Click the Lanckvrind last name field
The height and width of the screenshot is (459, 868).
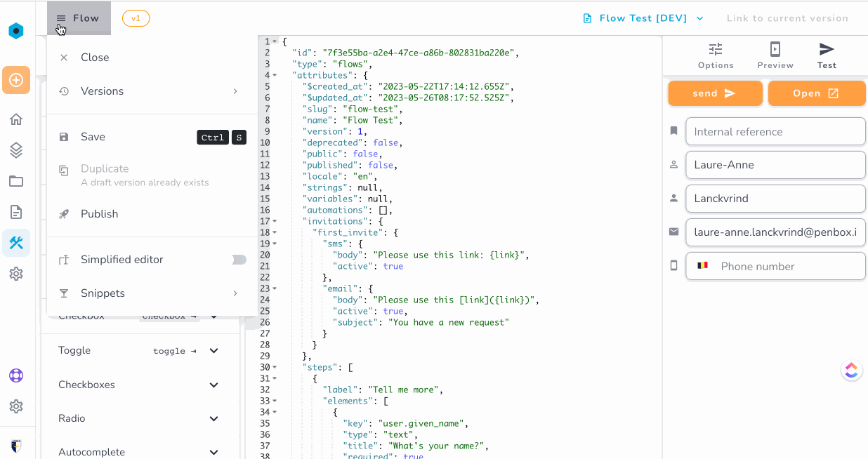pos(775,199)
